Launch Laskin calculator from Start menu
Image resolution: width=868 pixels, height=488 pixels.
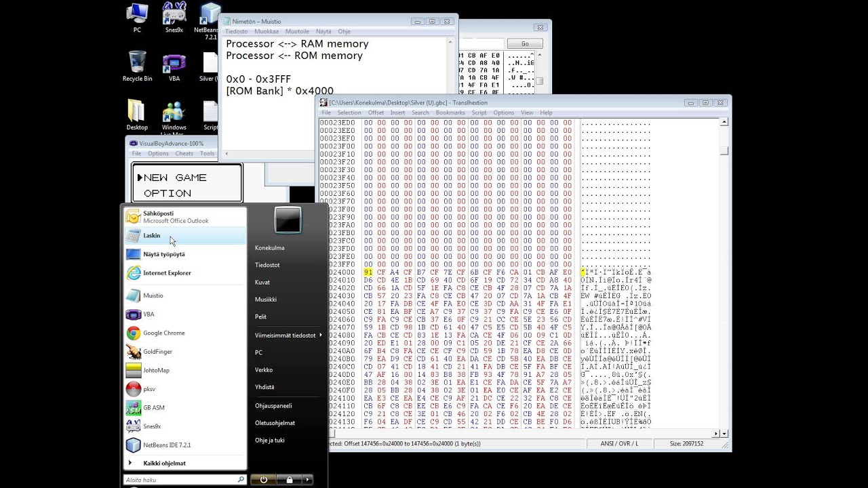184,235
